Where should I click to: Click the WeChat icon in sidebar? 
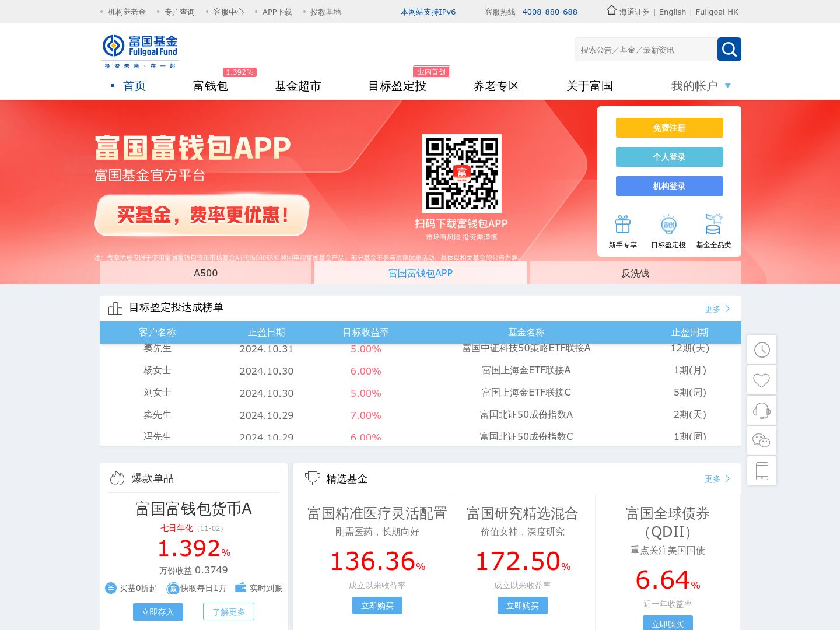click(x=762, y=440)
